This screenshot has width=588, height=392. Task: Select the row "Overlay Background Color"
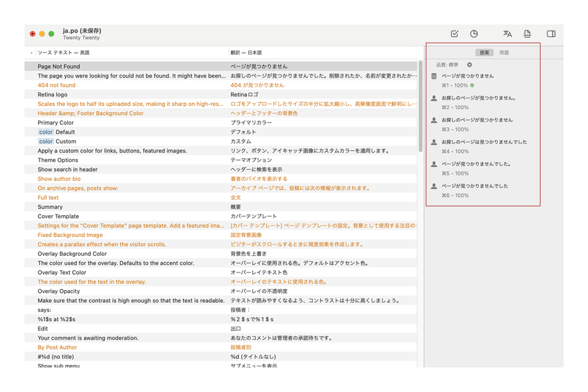click(221, 254)
